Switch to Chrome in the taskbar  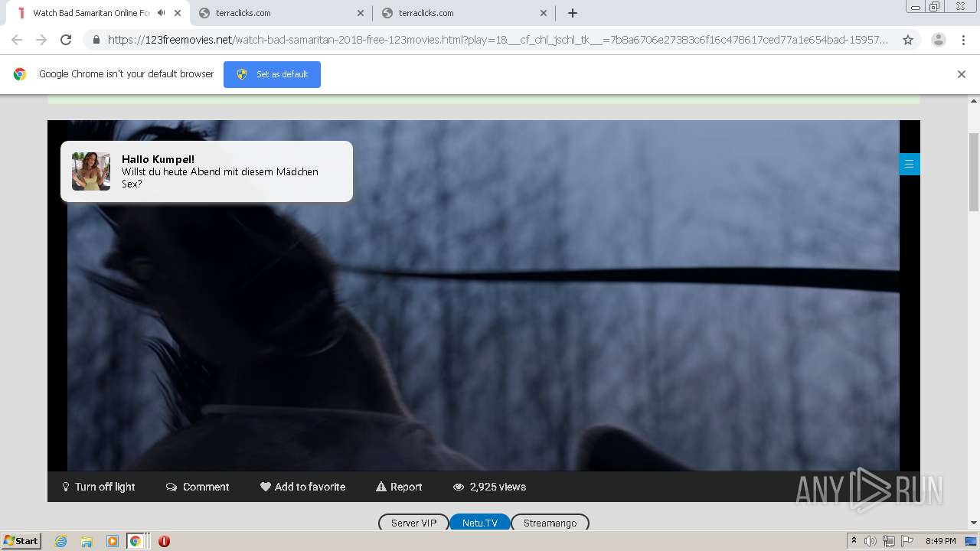pyautogui.click(x=136, y=541)
